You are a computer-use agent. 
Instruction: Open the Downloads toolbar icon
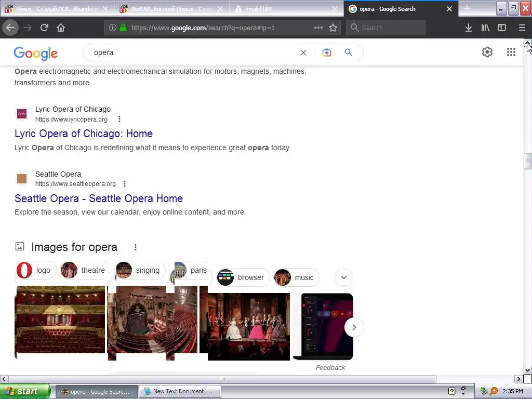pyautogui.click(x=469, y=28)
